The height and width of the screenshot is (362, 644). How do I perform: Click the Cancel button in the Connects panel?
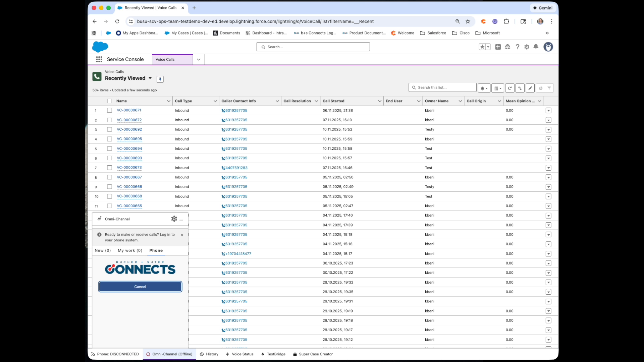140,287
